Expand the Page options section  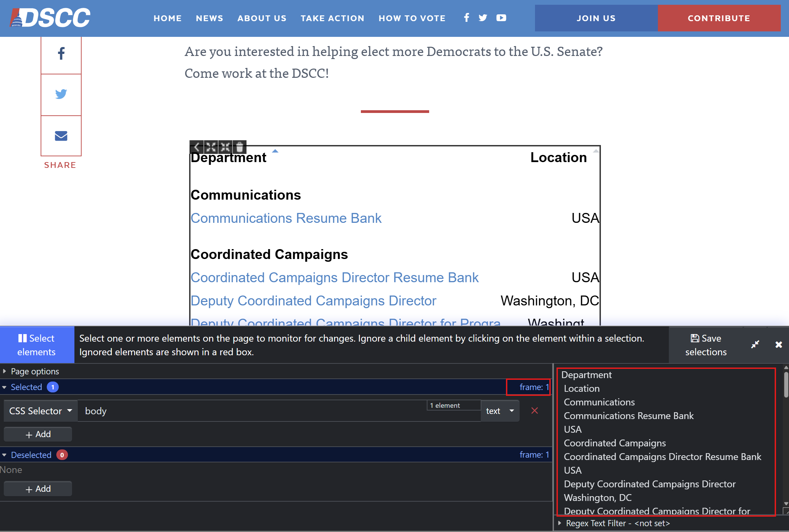coord(34,371)
